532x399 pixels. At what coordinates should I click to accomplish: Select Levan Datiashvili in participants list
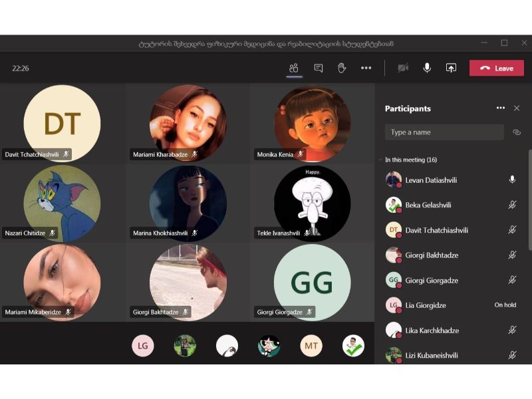coord(452,180)
